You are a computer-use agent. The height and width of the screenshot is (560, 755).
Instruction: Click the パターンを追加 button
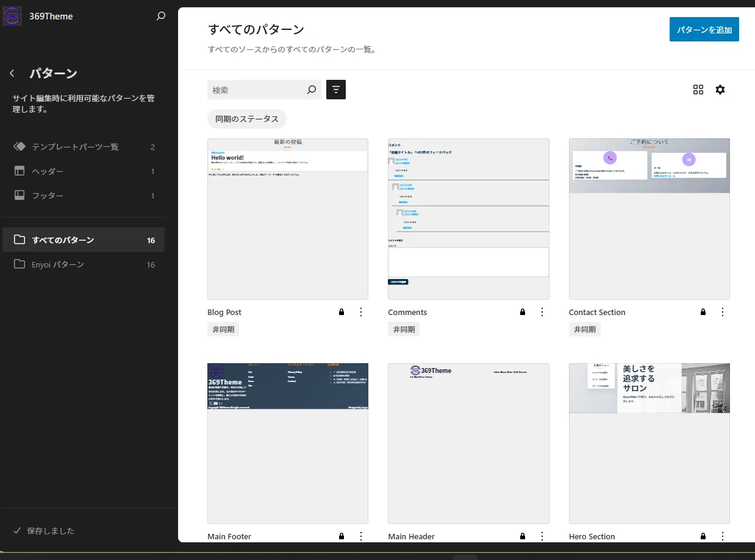pos(704,29)
